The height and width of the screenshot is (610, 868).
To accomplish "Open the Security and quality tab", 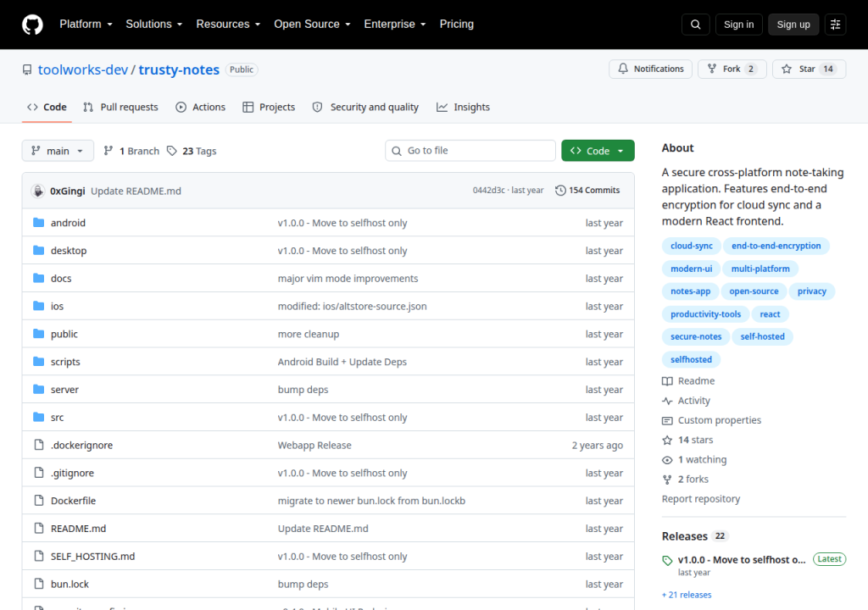I will (x=365, y=108).
